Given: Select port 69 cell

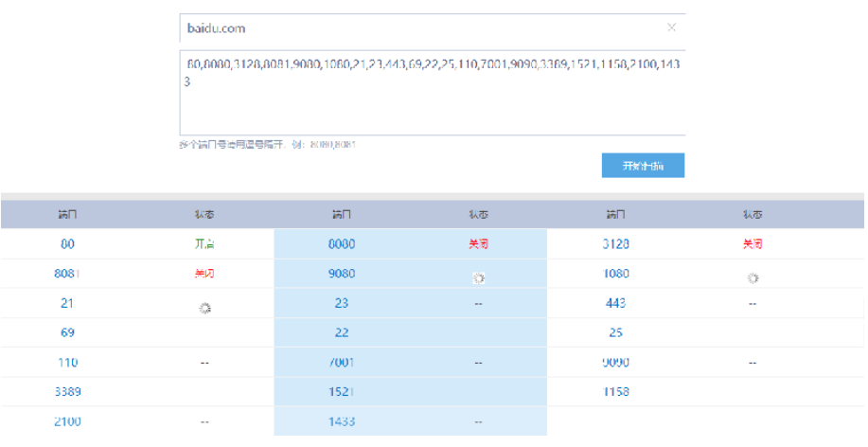Looking at the screenshot, I should 67,332.
